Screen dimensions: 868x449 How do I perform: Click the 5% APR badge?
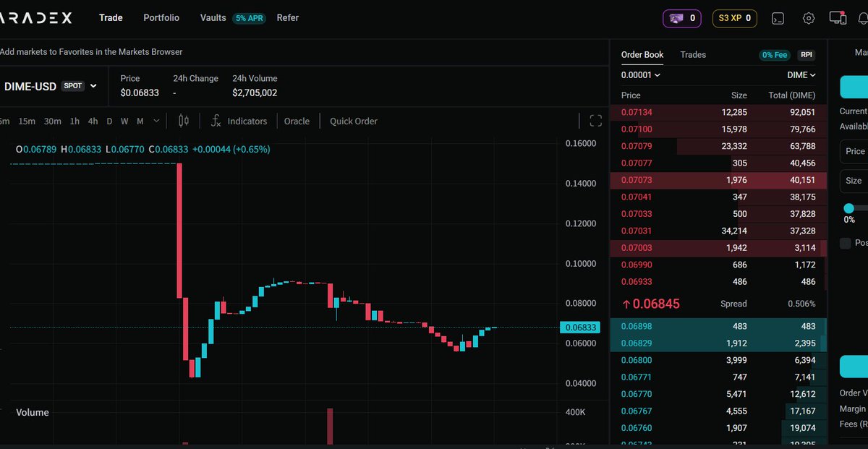tap(250, 18)
